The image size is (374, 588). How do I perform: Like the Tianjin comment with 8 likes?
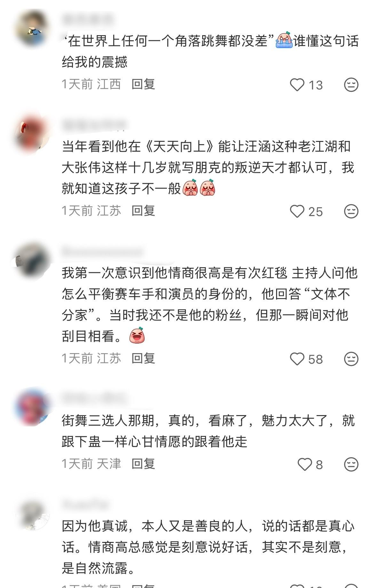coord(305,464)
